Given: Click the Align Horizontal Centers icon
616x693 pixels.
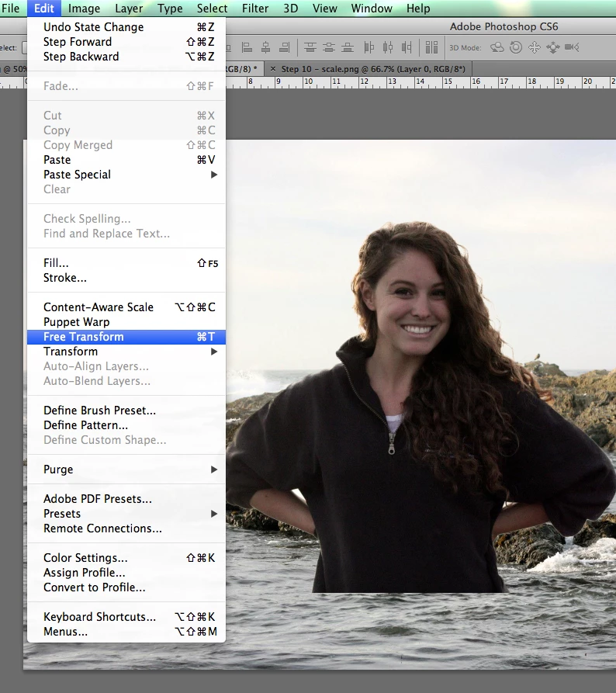Looking at the screenshot, I should coord(265,47).
